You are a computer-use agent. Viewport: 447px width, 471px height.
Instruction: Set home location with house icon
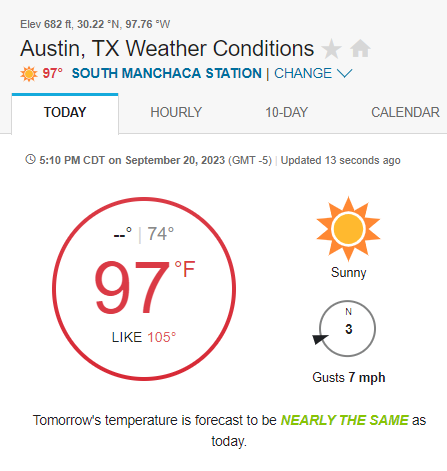click(360, 49)
